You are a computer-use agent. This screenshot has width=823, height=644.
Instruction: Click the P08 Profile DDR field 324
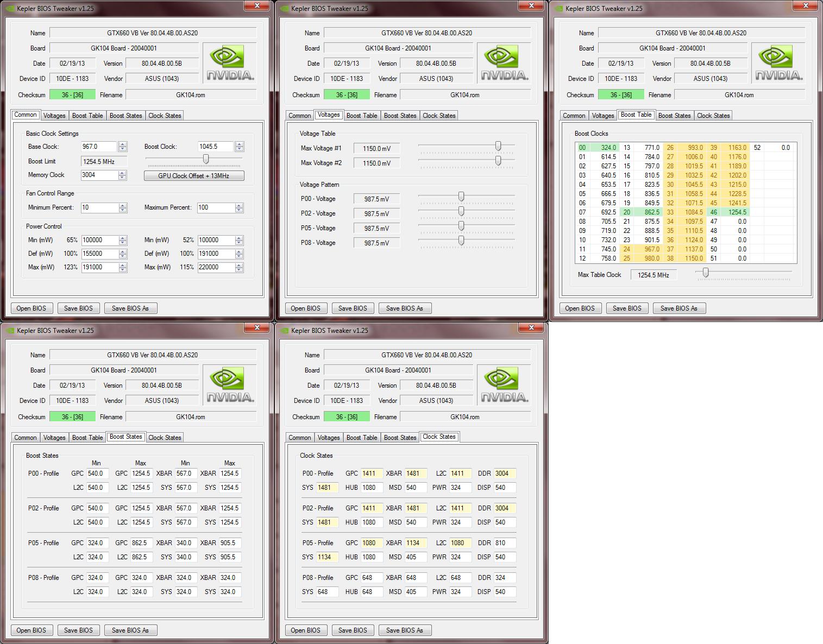point(505,578)
